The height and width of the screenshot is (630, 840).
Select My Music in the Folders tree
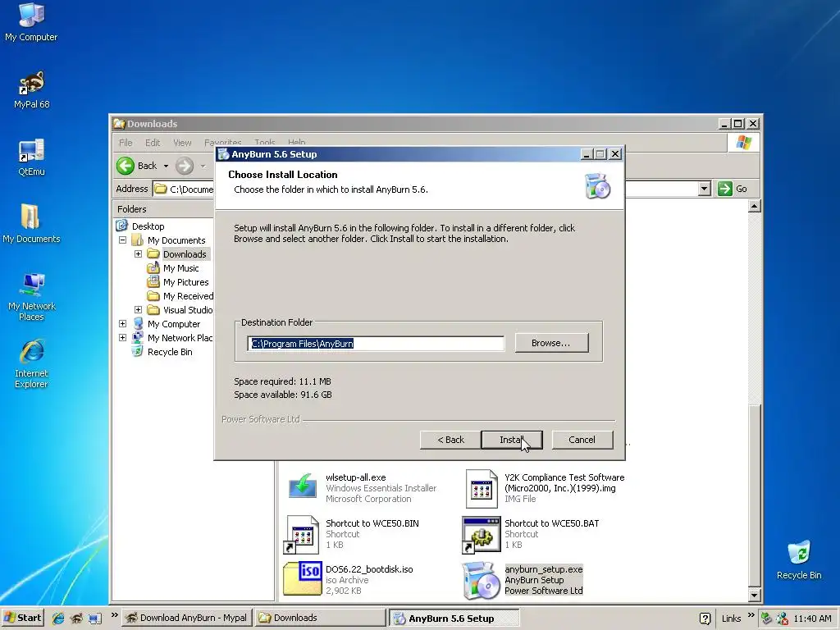tap(180, 268)
